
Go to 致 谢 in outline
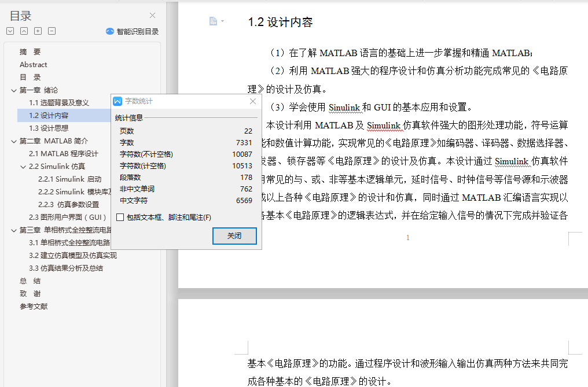tap(30, 294)
